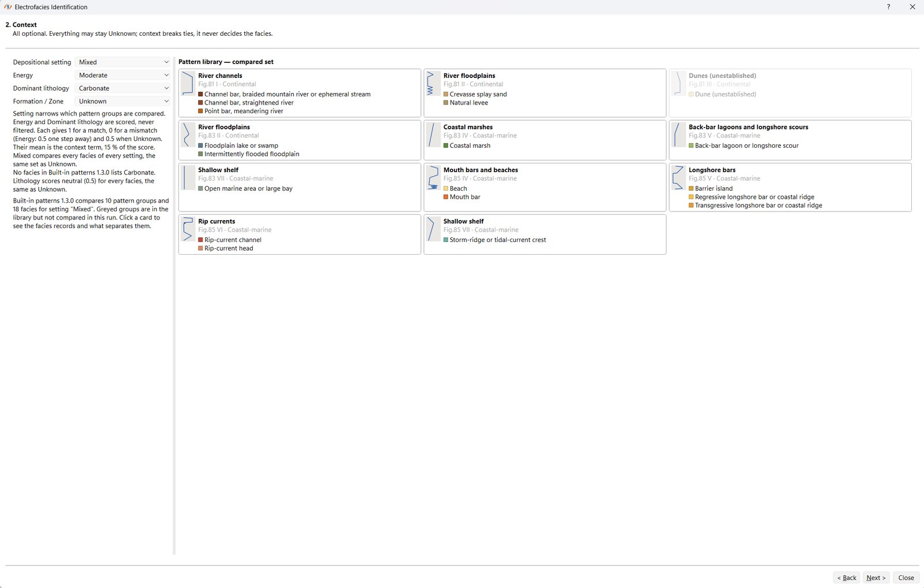Click the 'Fig.85 VI · Coastal-marine' caption
924x588 pixels.
coord(234,230)
